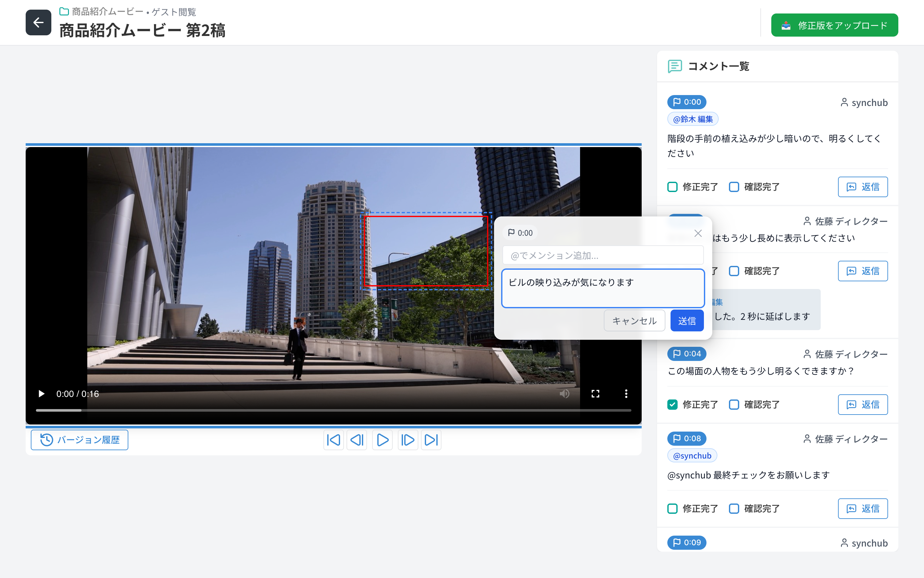Check 確認完了 on the 長めに表示 comment
Viewport: 924px width, 578px height.
coord(734,271)
